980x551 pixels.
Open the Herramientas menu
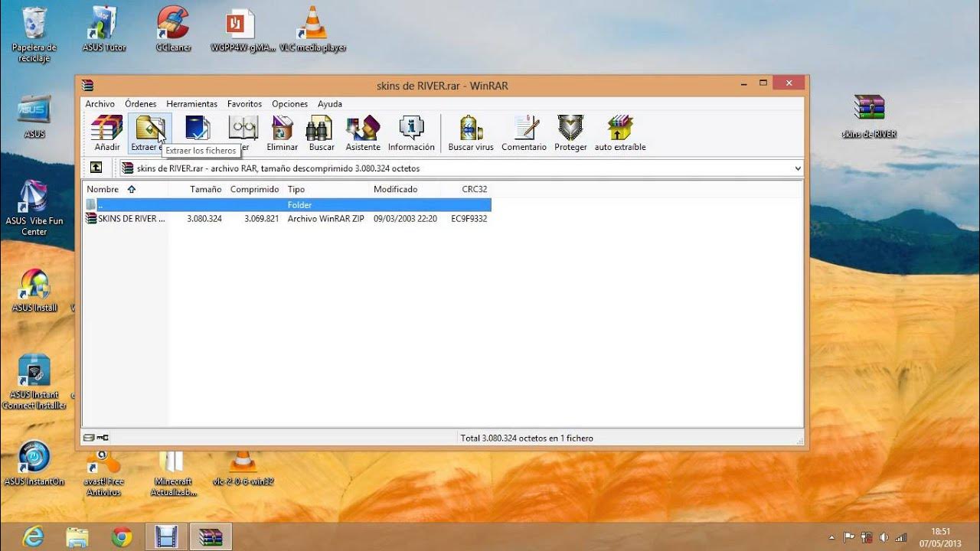click(x=191, y=103)
